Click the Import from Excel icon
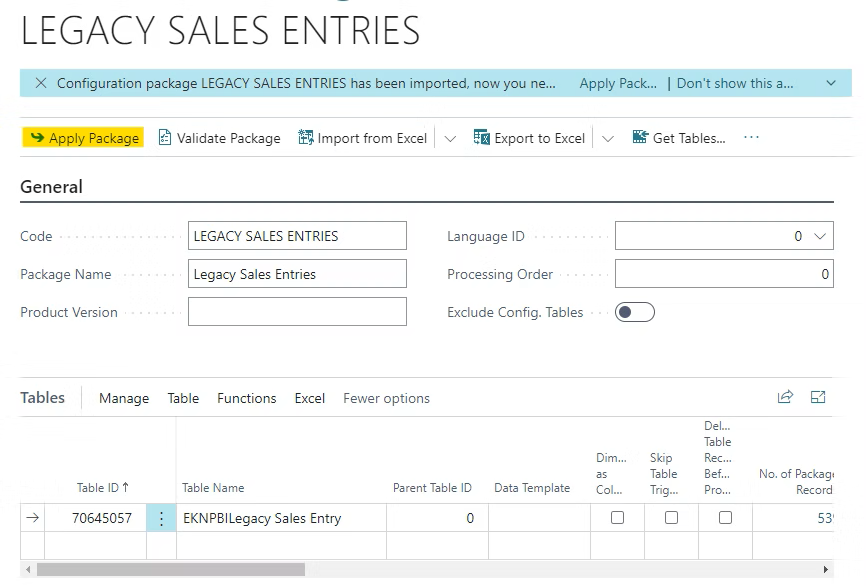 click(x=306, y=138)
